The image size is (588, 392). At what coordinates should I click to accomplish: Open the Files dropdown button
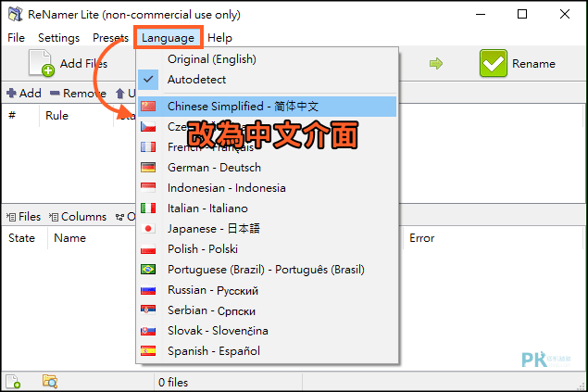pos(23,217)
